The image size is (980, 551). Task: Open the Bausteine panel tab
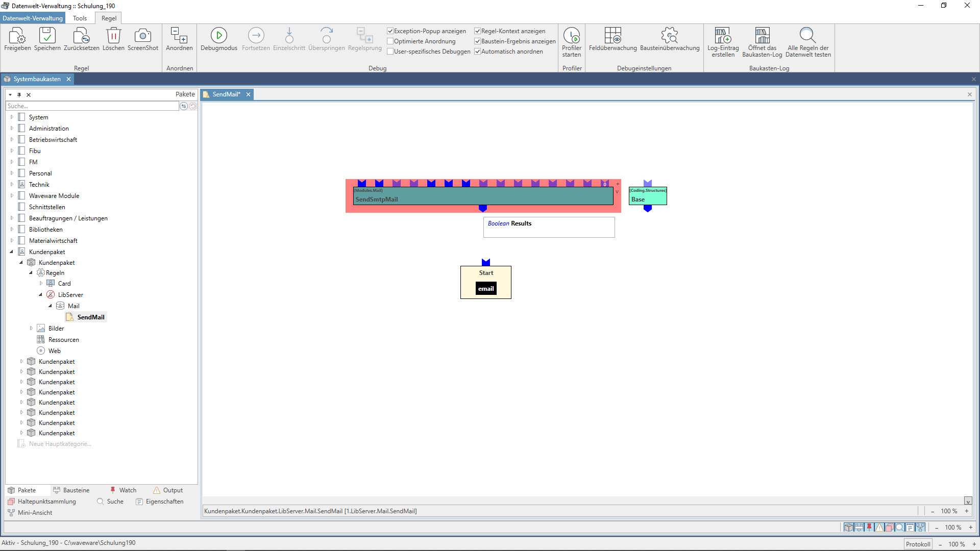71,490
